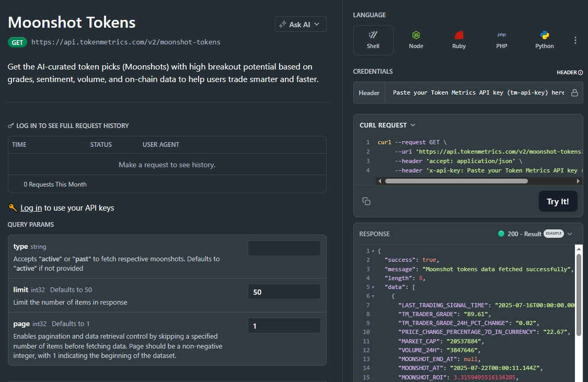
Task: Click the scroll left arrow of code scrollbar
Action: [379, 181]
